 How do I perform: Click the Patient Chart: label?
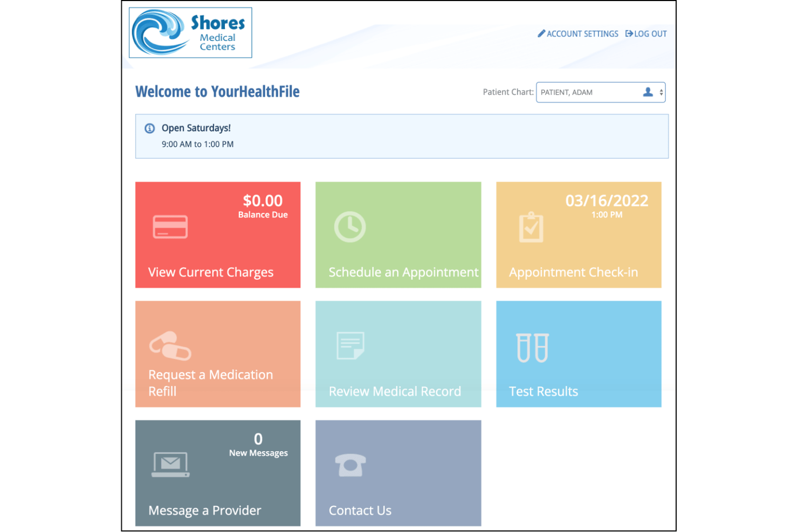(508, 92)
